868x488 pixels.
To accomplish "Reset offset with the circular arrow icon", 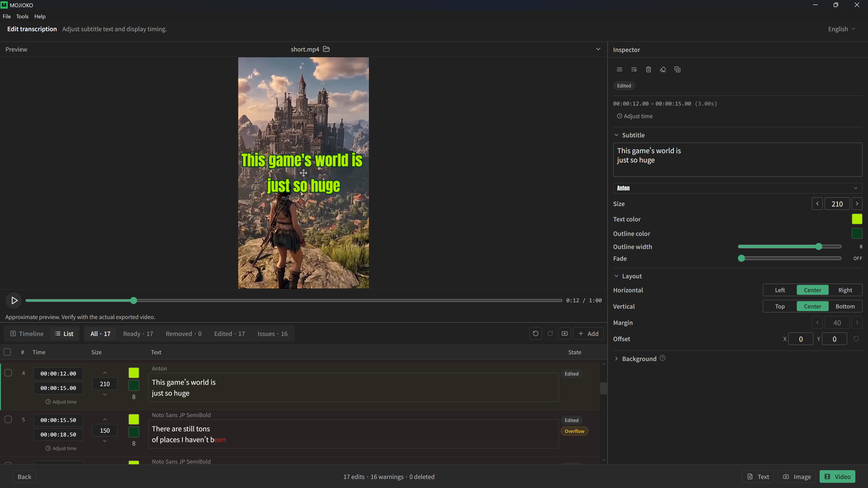I will 856,339.
